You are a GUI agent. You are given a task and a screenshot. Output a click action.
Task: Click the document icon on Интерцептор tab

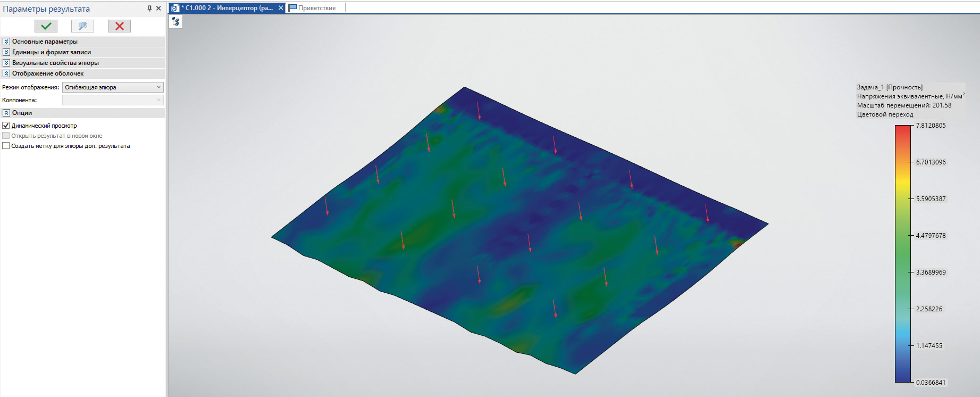174,8
